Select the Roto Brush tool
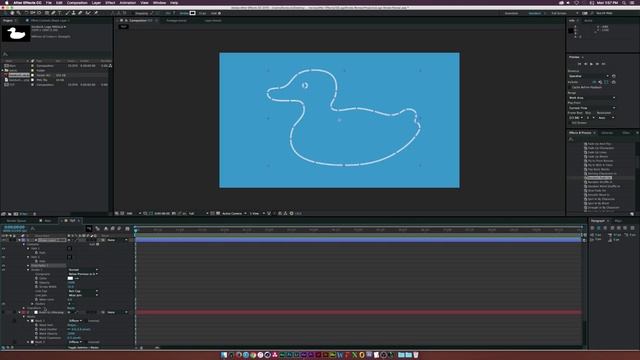 click(x=88, y=13)
